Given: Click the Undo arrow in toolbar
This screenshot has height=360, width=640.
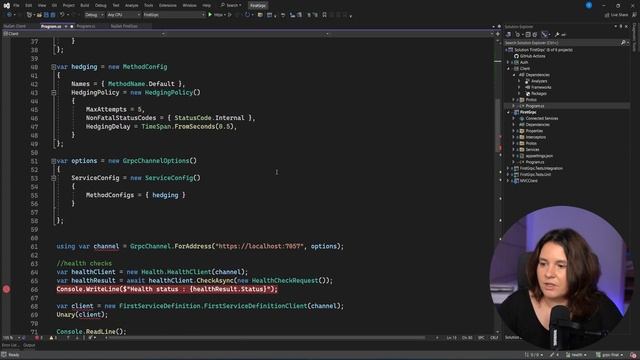Looking at the screenshot, I should coord(62,15).
